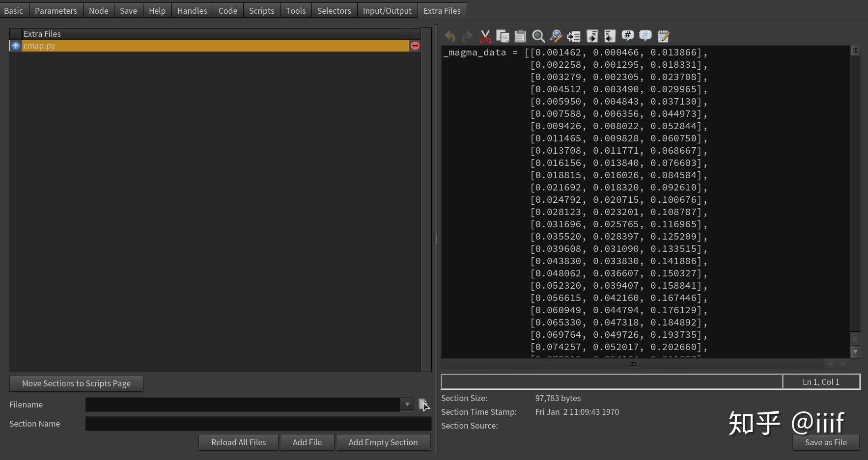
Task: Comment out code with the # bubble icon
Action: pyautogui.click(x=627, y=36)
